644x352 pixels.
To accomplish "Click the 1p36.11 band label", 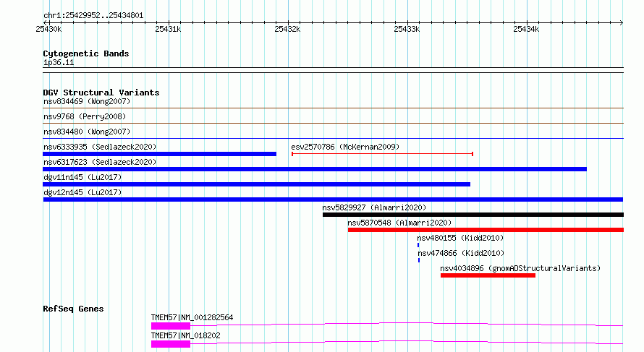I will pos(59,63).
